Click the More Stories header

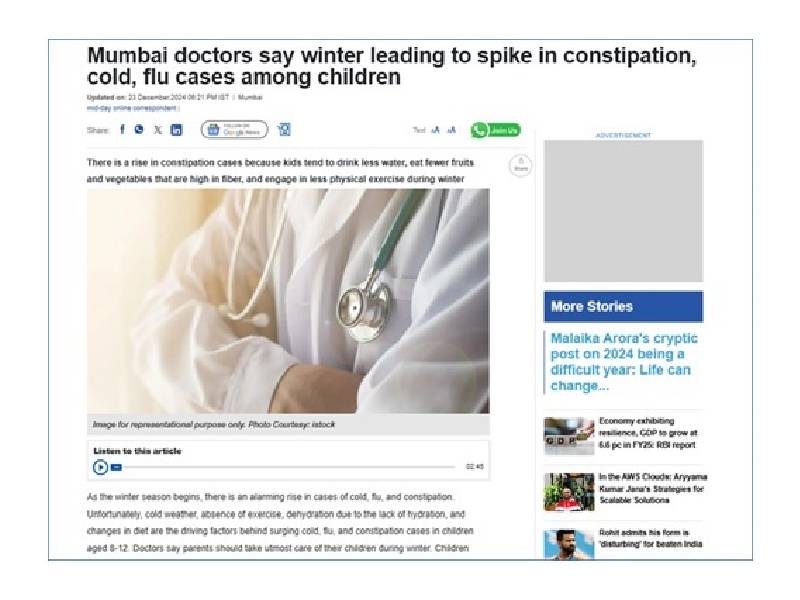[x=623, y=307]
